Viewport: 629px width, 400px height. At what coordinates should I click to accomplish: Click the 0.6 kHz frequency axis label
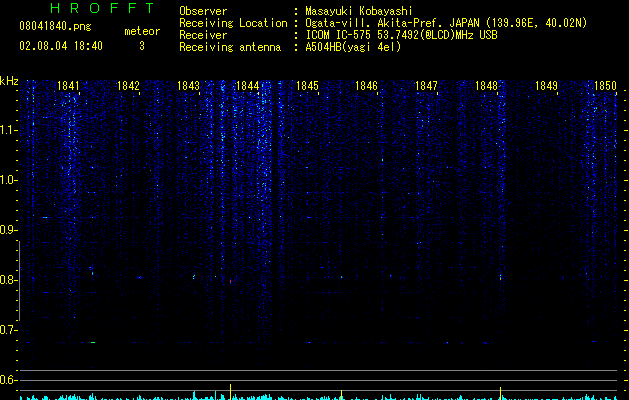pos(8,380)
